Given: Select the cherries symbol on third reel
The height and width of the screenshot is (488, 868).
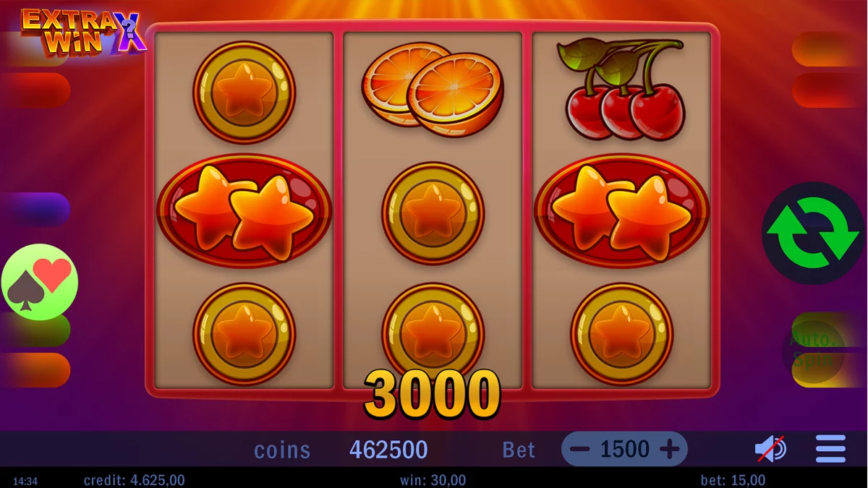Looking at the screenshot, I should 621,90.
